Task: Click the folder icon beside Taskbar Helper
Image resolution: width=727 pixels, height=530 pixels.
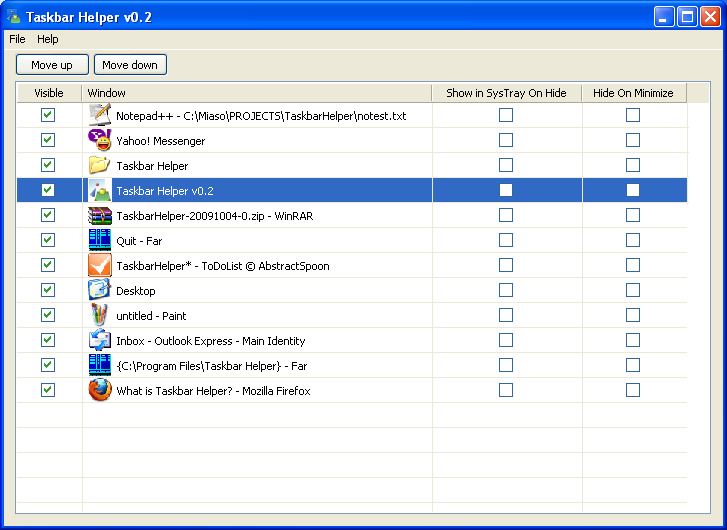Action: 100,165
